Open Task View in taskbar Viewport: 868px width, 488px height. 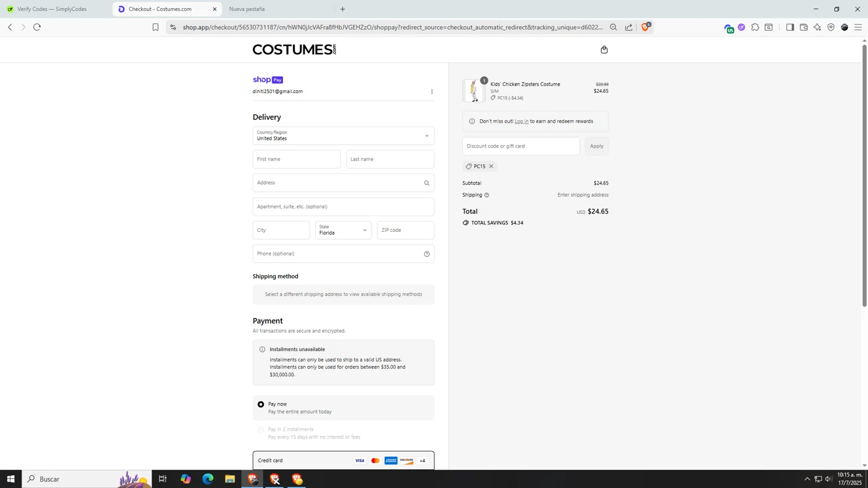[163, 479]
